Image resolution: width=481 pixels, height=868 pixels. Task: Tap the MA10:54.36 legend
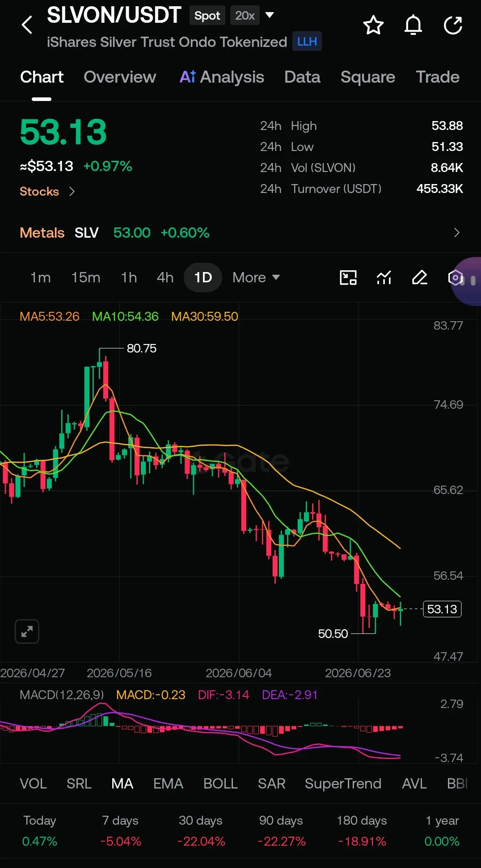[125, 316]
